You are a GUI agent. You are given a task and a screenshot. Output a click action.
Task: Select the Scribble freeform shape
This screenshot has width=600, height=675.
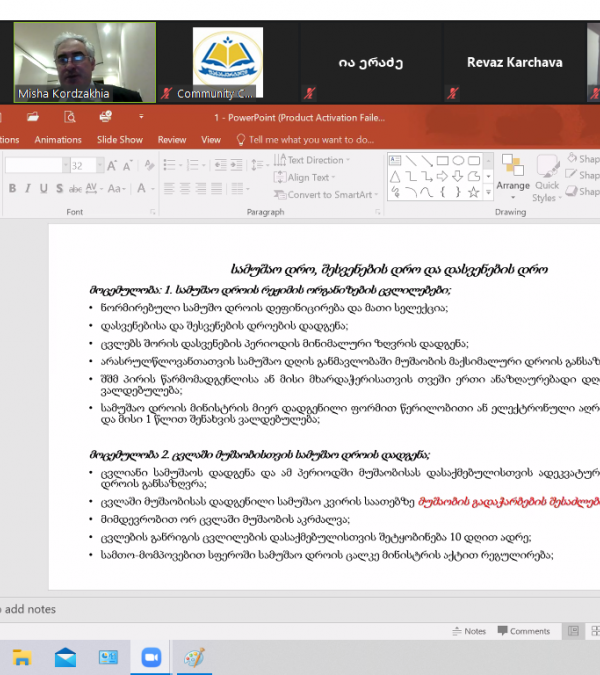click(x=395, y=192)
